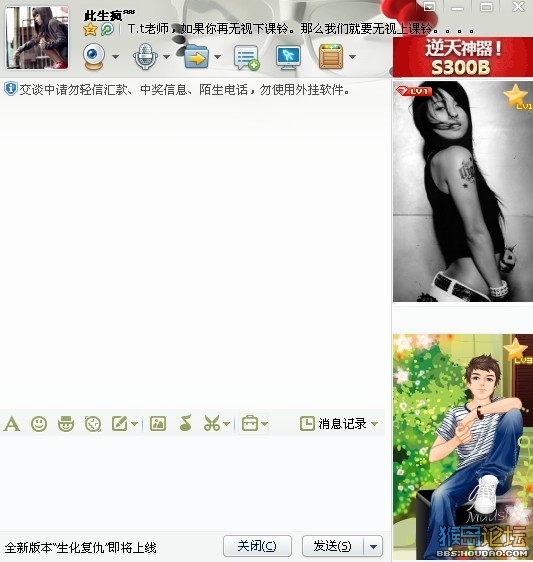Open the applications box icon
Screen dimensions: 533x562
(x=331, y=57)
